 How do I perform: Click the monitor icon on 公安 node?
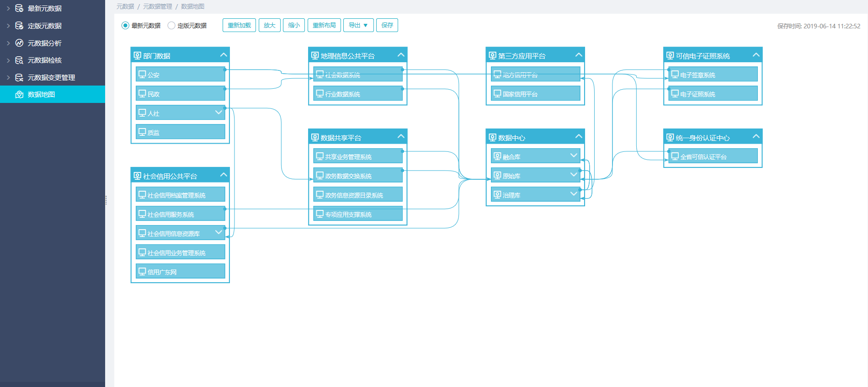(142, 75)
